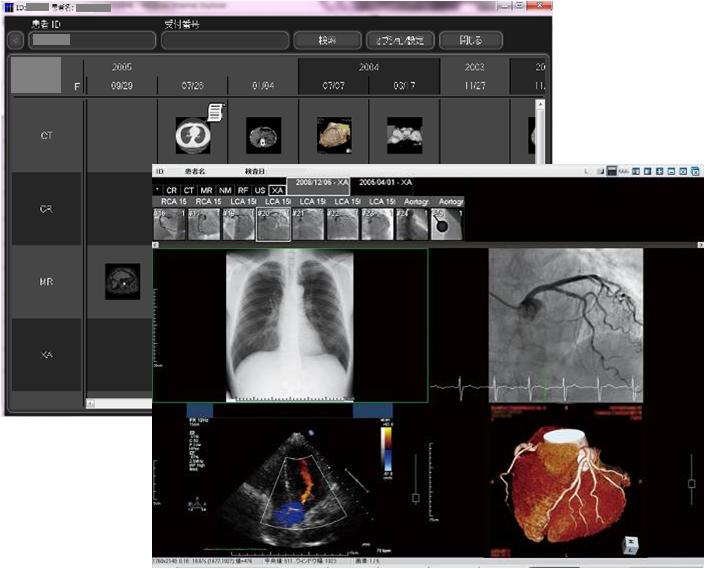The image size is (705, 569).
Task: Open the chest CT lung thumbnail
Action: coord(193,135)
